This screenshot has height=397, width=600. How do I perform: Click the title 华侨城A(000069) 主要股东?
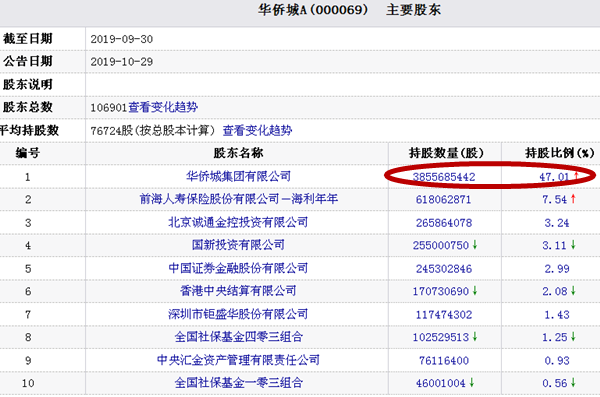point(349,10)
